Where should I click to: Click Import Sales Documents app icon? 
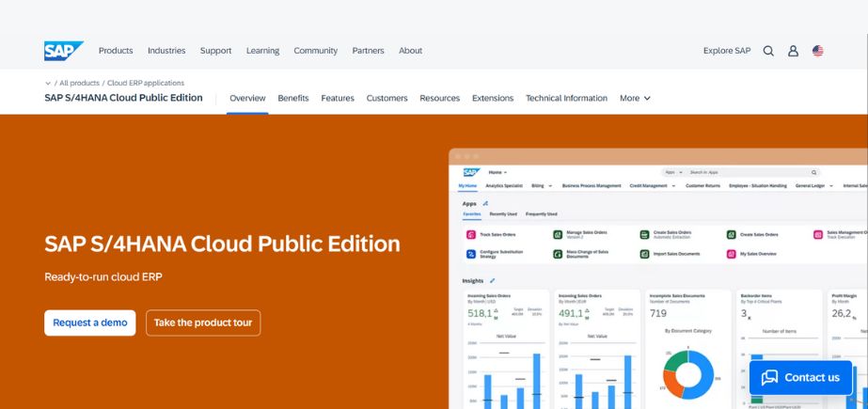[x=644, y=254]
